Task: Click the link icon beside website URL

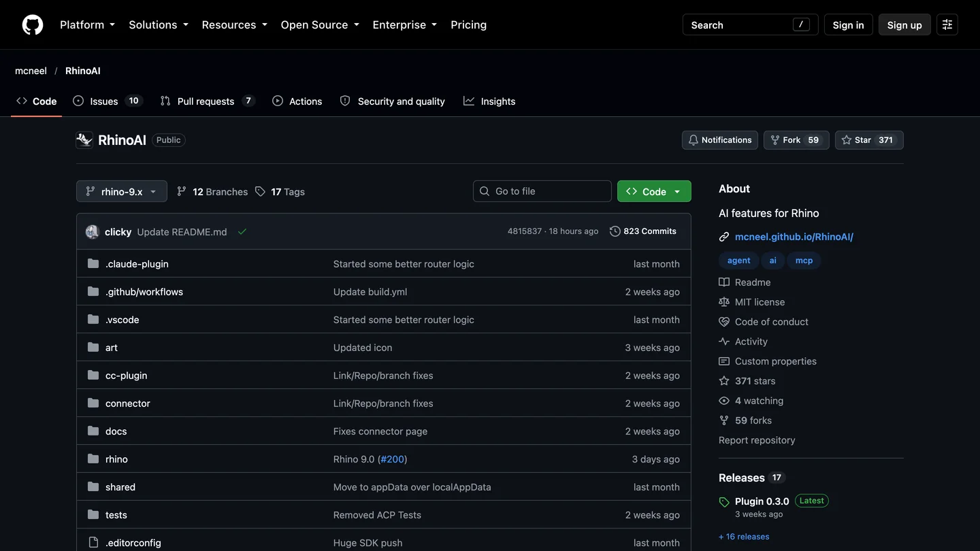Action: click(x=724, y=237)
